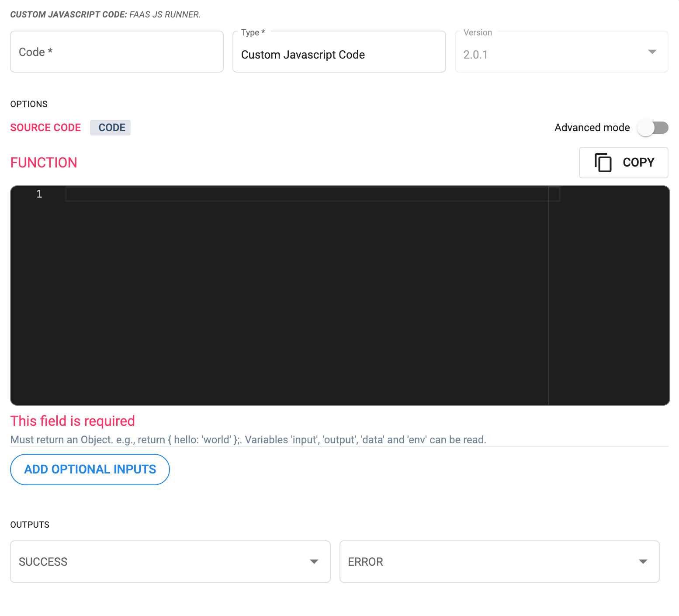
Task: Open the SUCCESS output dropdown
Action: [170, 561]
